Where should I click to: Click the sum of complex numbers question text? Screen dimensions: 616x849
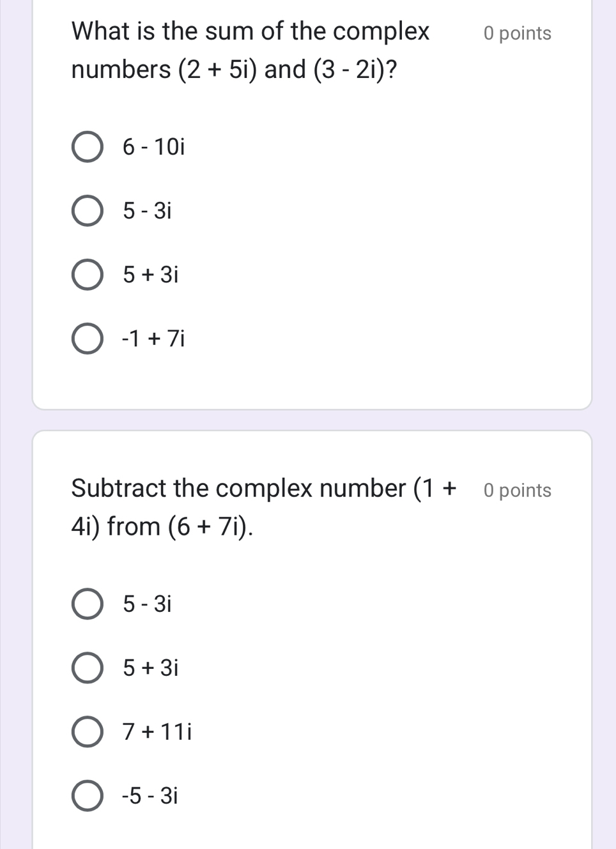coord(250,50)
